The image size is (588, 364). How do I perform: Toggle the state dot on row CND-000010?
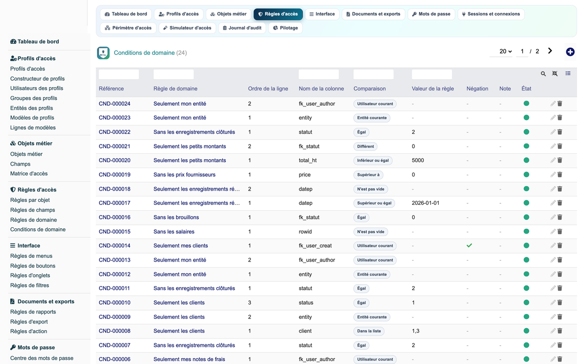[x=526, y=302]
